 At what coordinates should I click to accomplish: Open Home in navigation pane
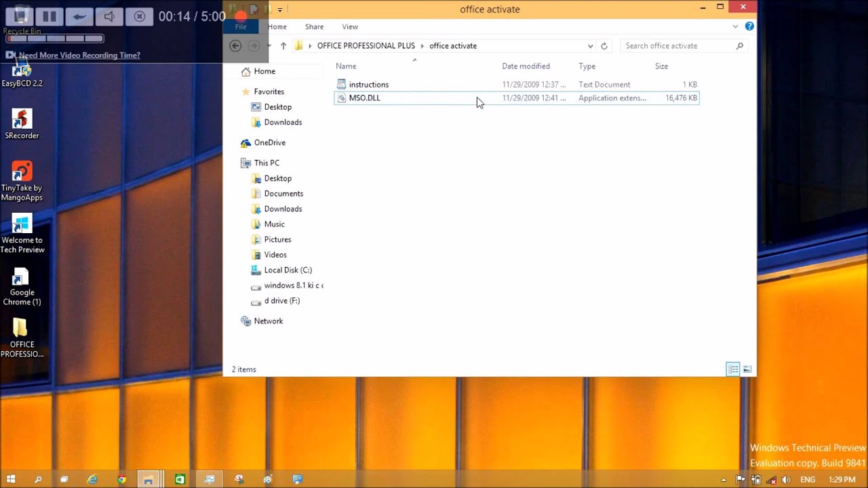[x=264, y=71]
